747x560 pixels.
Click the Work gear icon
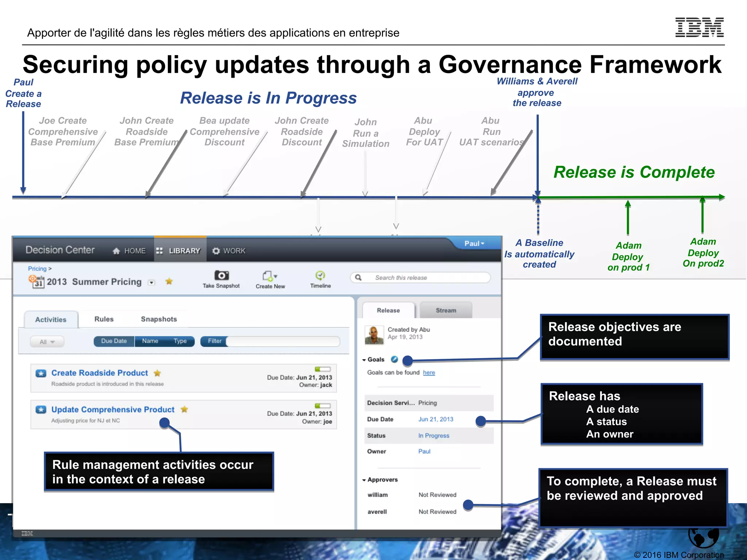coord(216,251)
